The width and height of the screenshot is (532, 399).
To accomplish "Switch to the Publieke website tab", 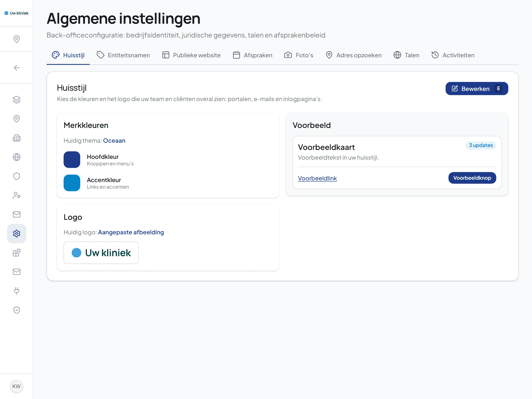I will pyautogui.click(x=191, y=55).
